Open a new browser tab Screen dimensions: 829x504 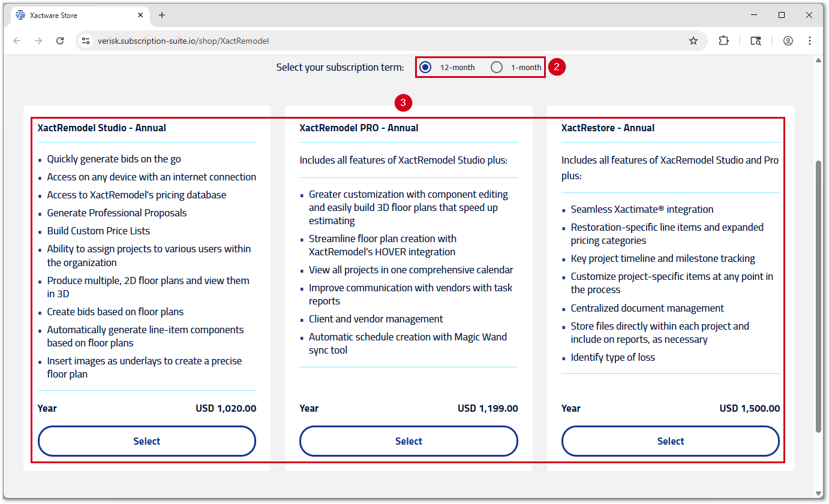pos(162,15)
